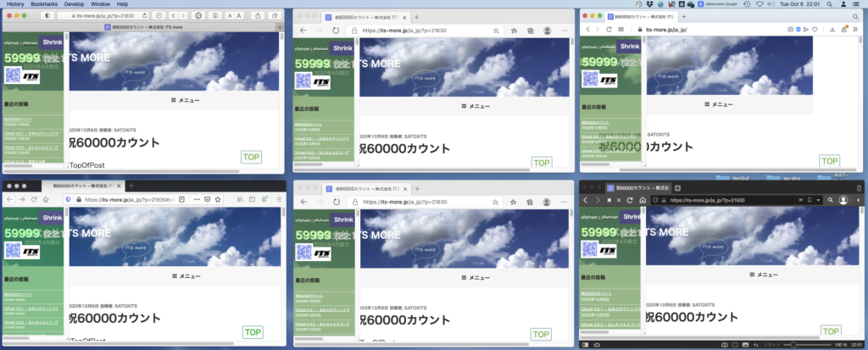Open Opera's downloads icon
This screenshot has width=868, height=350.
[x=832, y=30]
